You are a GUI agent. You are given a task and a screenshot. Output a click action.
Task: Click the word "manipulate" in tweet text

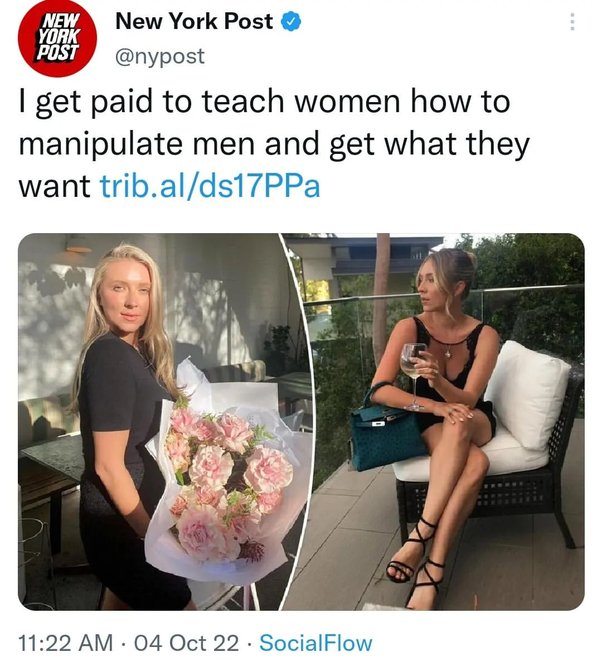coord(101,144)
